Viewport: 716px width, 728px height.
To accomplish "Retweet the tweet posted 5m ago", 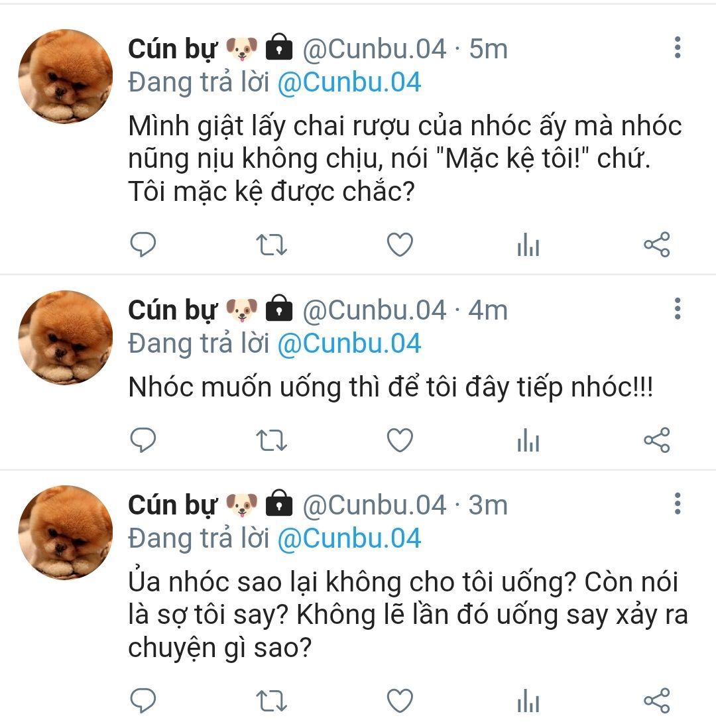I will tap(271, 245).
